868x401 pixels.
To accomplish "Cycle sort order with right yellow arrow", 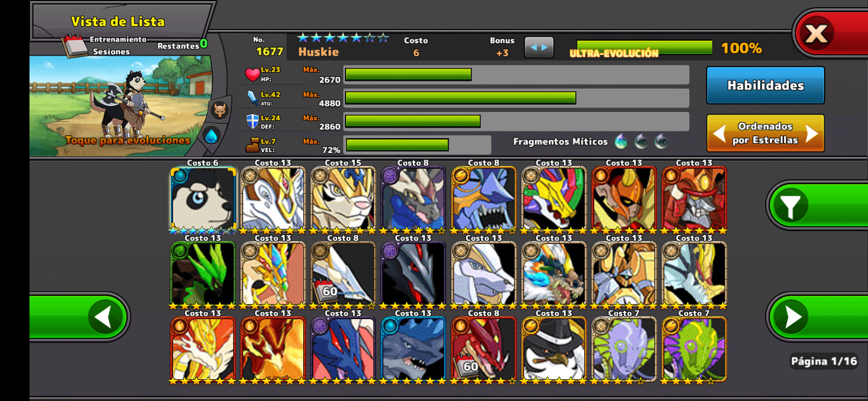I will [x=812, y=134].
